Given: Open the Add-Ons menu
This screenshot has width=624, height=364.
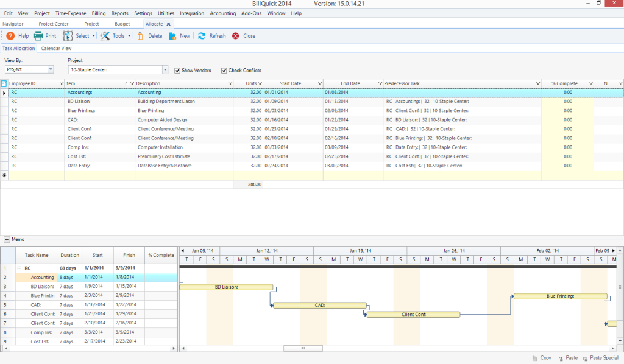Looking at the screenshot, I should click(251, 13).
